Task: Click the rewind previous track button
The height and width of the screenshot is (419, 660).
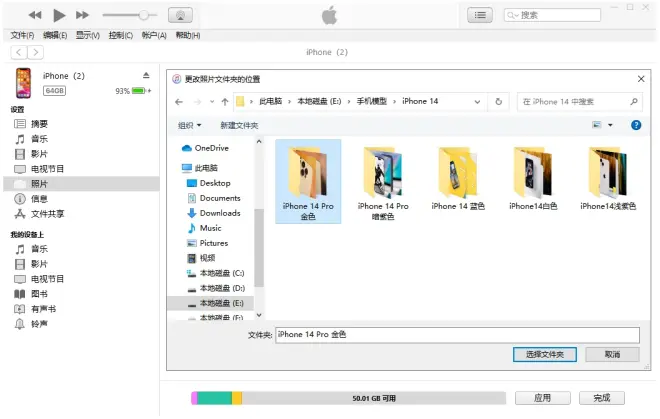Action: [x=35, y=16]
